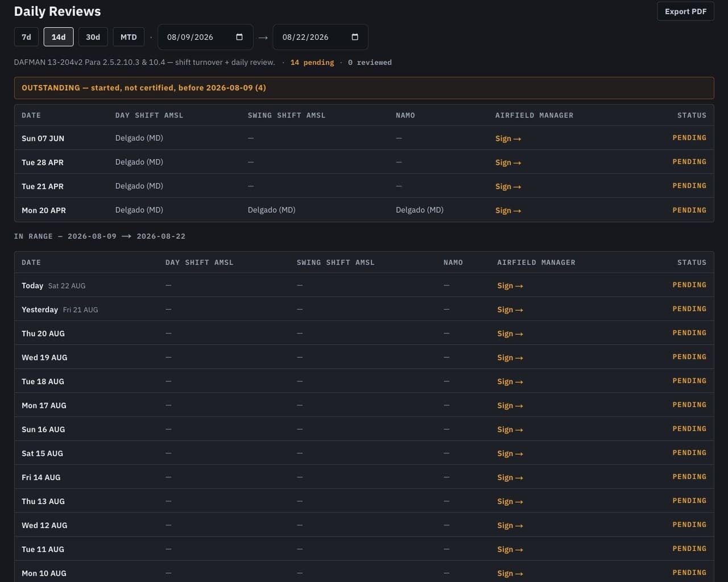Select the 14d range tab

tap(59, 37)
